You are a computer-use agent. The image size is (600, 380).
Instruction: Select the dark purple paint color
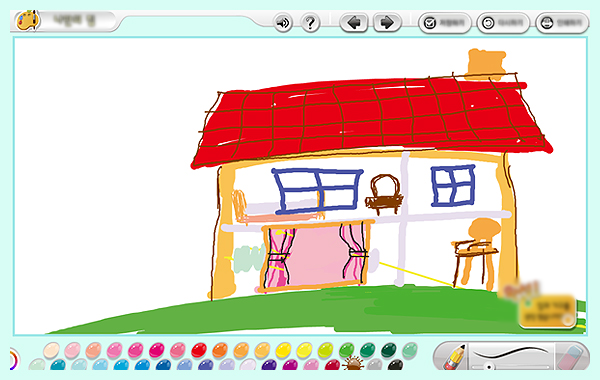269,365
